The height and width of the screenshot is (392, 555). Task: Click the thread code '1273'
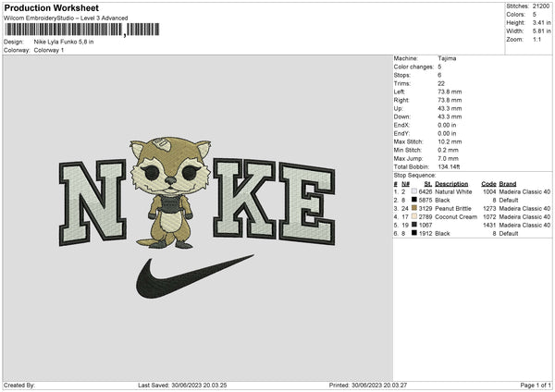click(x=489, y=208)
